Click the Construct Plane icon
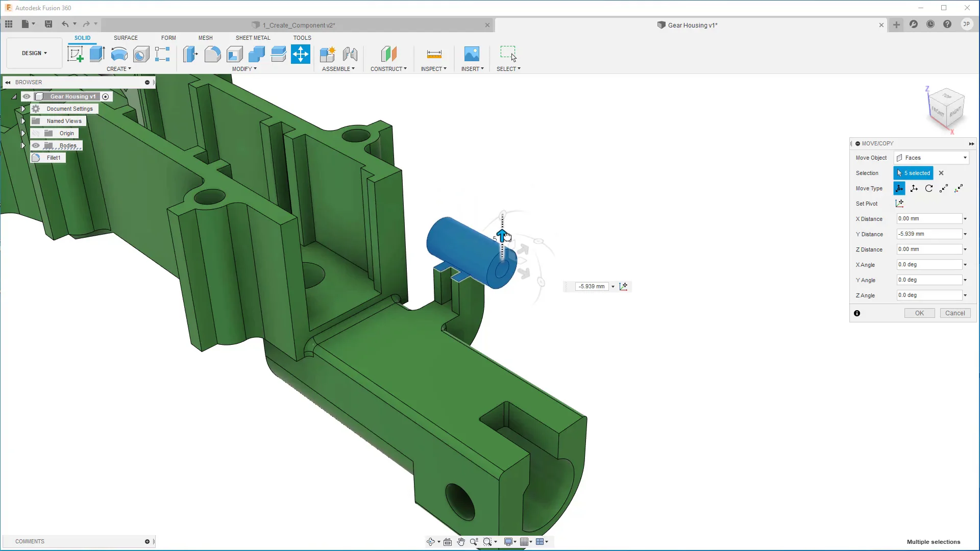The height and width of the screenshot is (551, 980). coord(389,54)
